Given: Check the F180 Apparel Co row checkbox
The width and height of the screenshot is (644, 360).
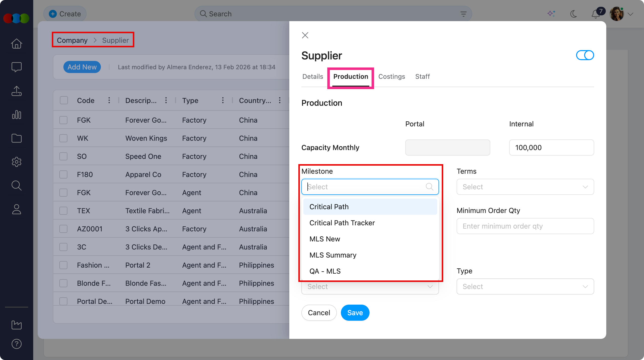Looking at the screenshot, I should click(63, 174).
